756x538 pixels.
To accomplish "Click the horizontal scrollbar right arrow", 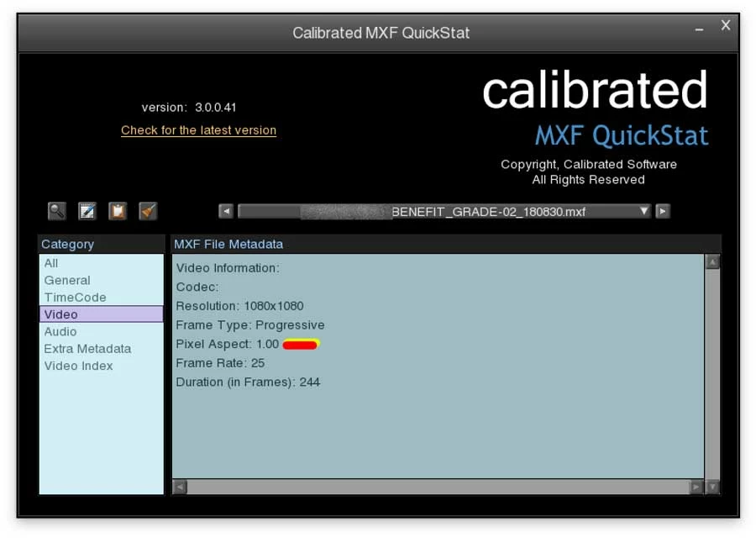I will [x=696, y=488].
